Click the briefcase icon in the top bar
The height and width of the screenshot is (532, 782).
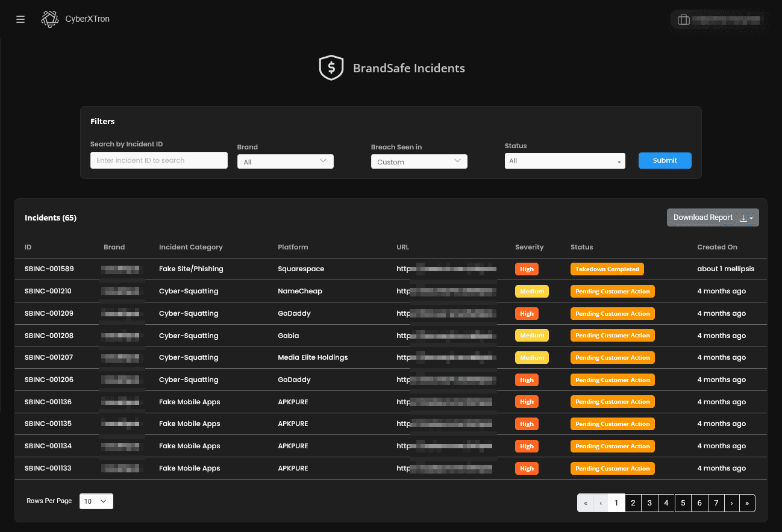pos(684,19)
